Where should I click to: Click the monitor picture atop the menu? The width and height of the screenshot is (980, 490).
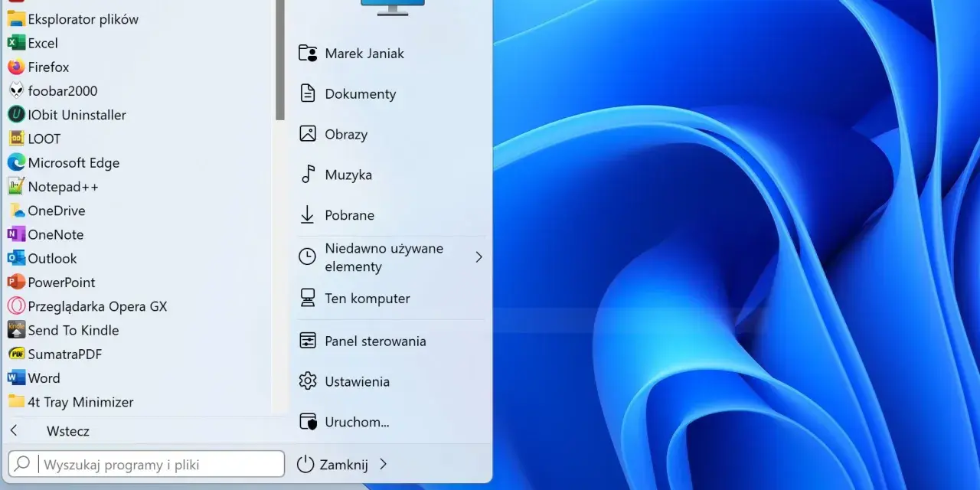[x=391, y=8]
